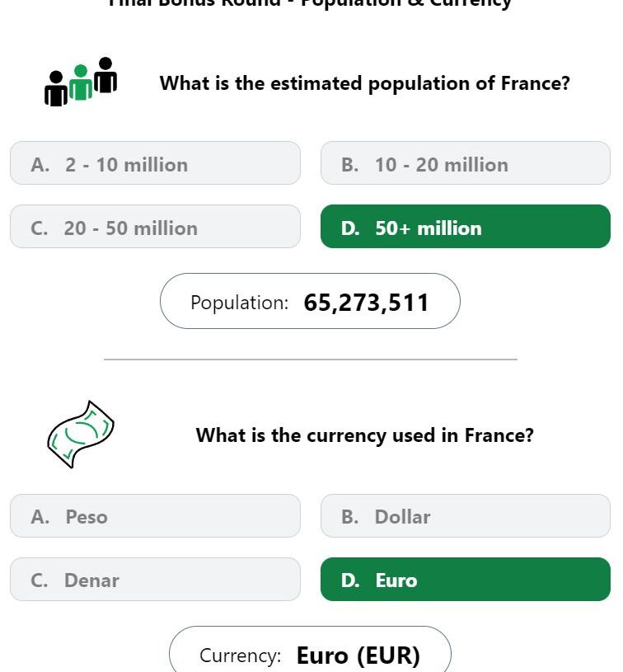623x672 pixels.
Task: Select currency answer C. Denar
Action: (x=155, y=580)
